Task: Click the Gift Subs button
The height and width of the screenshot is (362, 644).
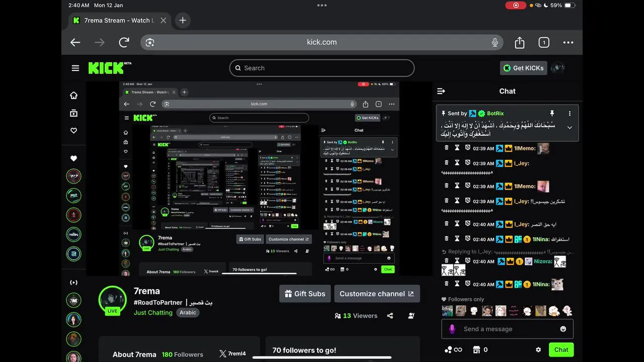Action: tap(305, 294)
